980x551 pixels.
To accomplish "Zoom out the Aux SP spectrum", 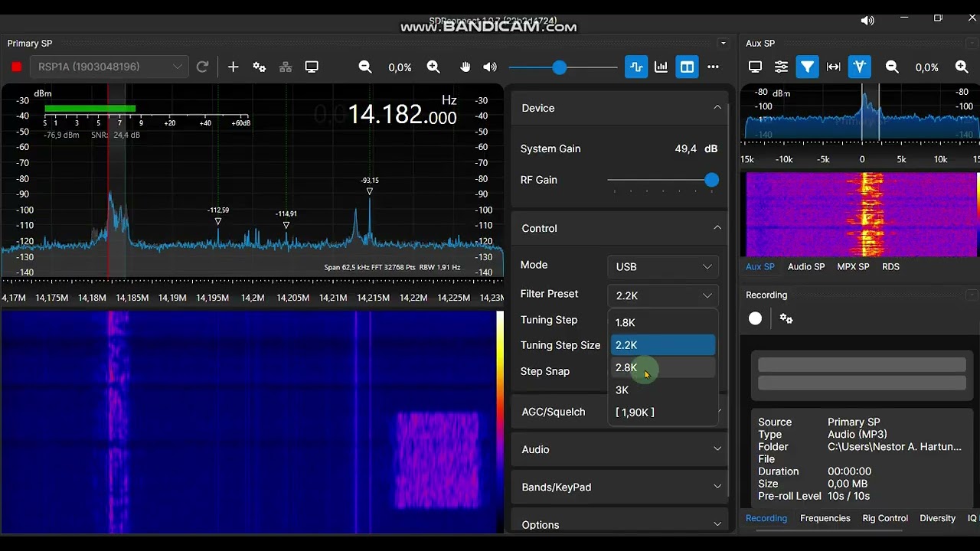I will pyautogui.click(x=892, y=67).
